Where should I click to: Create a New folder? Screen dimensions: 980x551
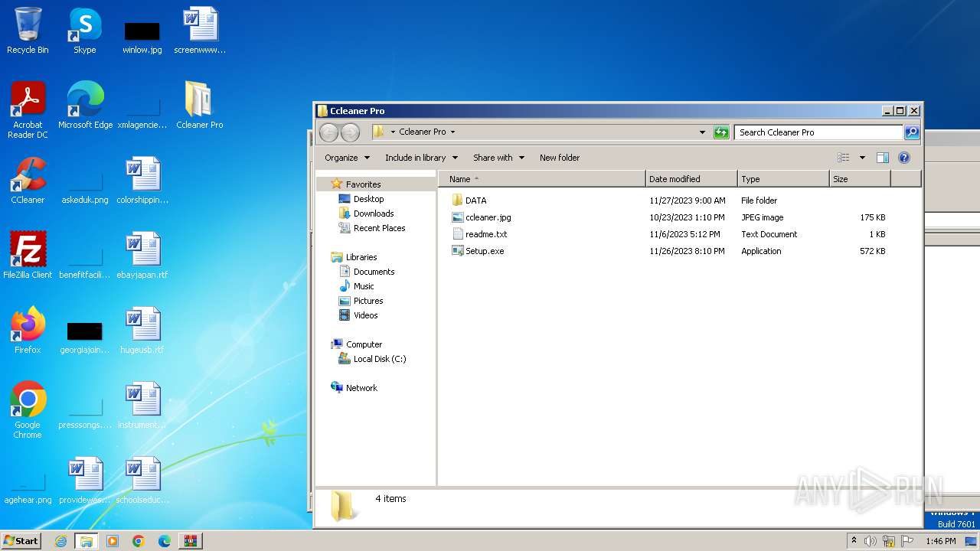560,158
